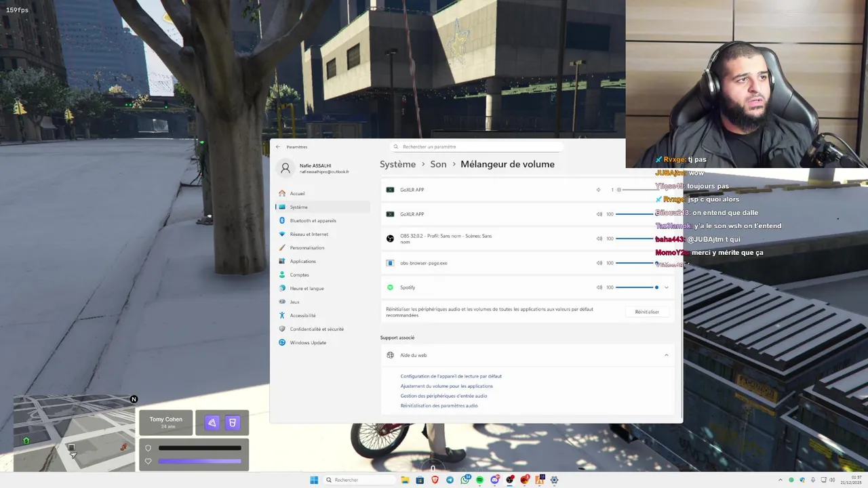
Task: Click the first purple icon beside Tomy Cohen
Action: coord(212,423)
